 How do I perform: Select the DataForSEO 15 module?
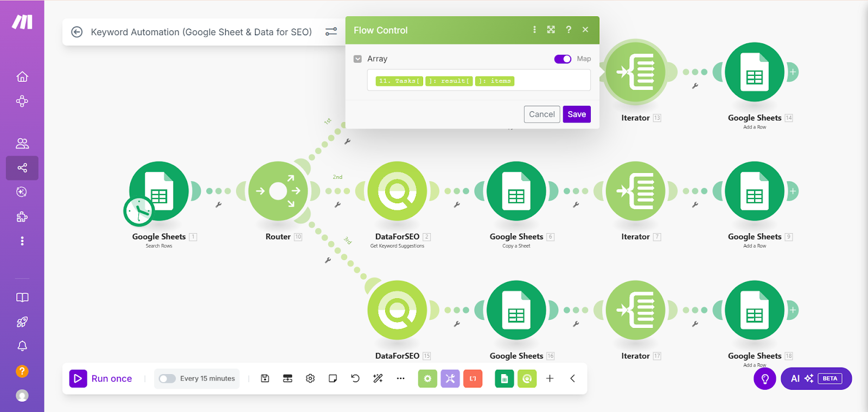click(397, 310)
